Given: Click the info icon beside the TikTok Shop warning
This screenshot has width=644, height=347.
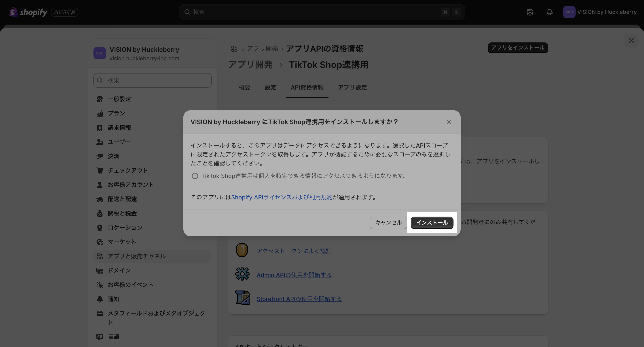Looking at the screenshot, I should pyautogui.click(x=195, y=176).
